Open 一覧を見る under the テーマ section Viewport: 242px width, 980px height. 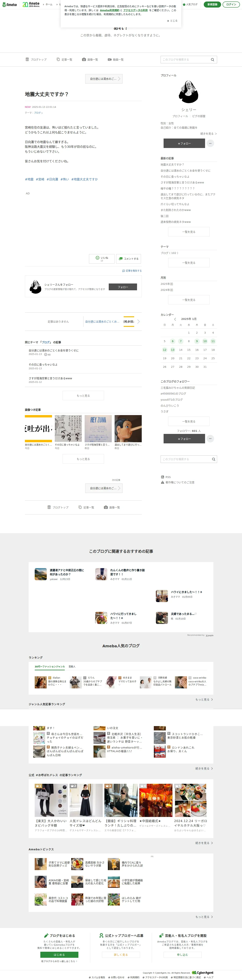189,263
